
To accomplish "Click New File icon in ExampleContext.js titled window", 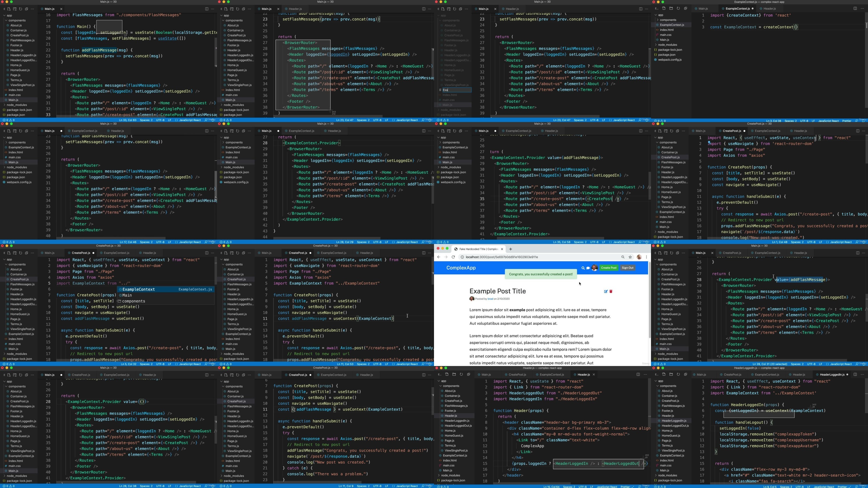I will click(x=663, y=8).
